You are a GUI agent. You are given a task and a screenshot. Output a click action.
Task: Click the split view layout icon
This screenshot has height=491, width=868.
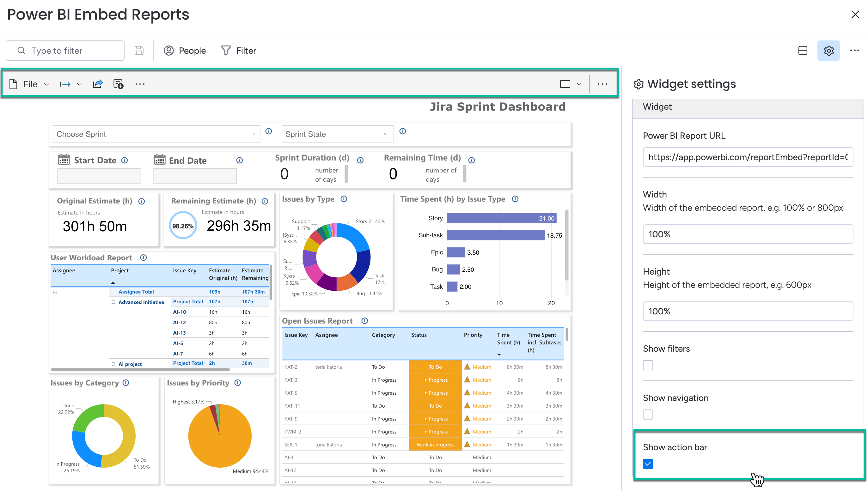[x=803, y=51]
